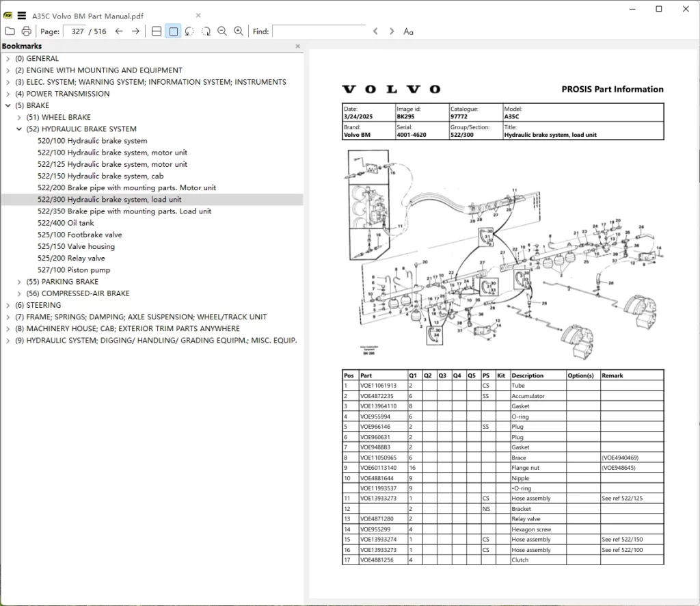This screenshot has height=606, width=700.
Task: Open bookmark 522/125 Hydraulic brake system, motor unit
Action: (113, 164)
